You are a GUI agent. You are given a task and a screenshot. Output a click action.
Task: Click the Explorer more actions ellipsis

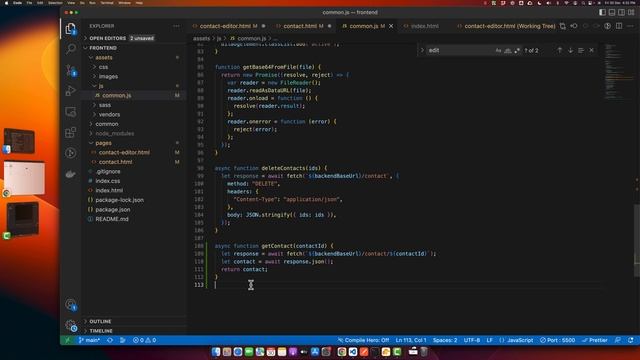pyautogui.click(x=176, y=26)
